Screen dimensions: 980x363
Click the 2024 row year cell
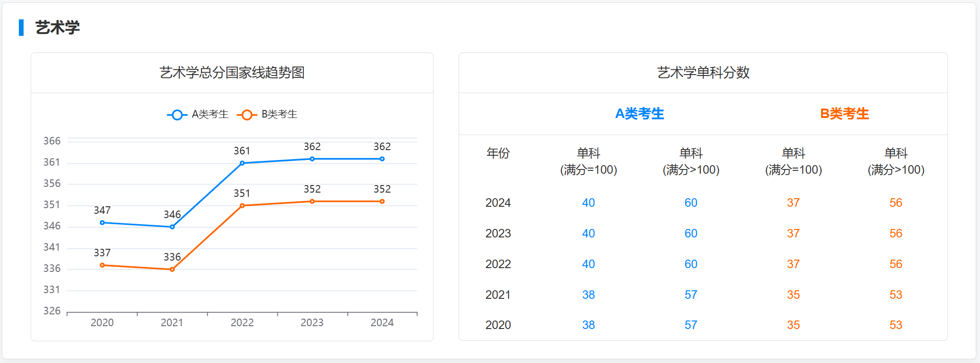(x=498, y=203)
